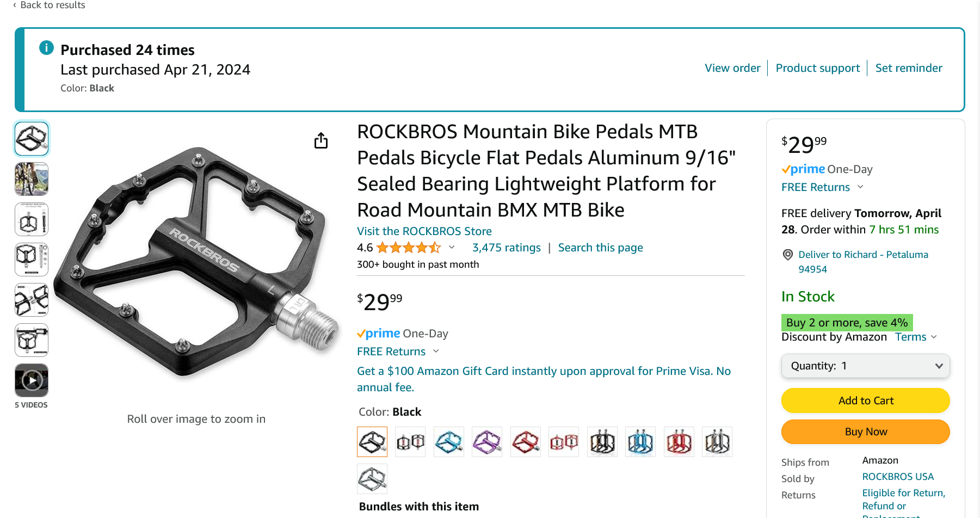Open the Quantity dropdown
The width and height of the screenshot is (980, 518).
[865, 366]
